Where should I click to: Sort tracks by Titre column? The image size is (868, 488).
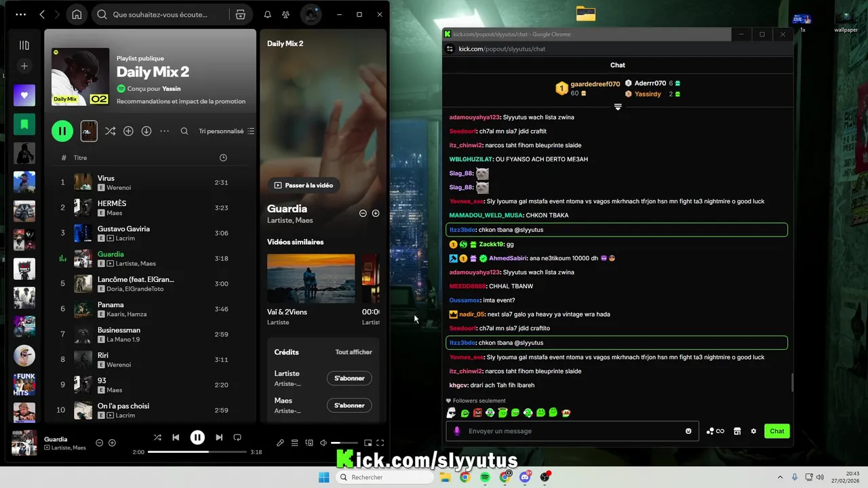(x=80, y=157)
